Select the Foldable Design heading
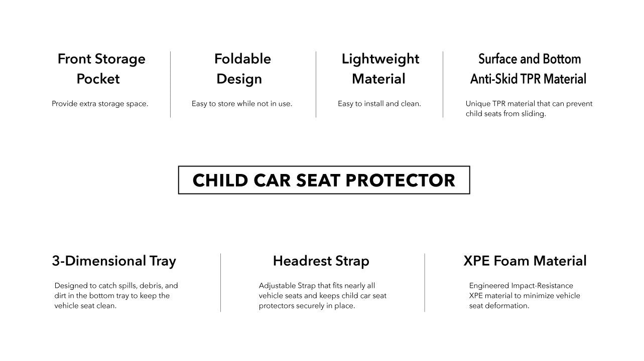Viewport: 644px width, 361px height. (242, 69)
